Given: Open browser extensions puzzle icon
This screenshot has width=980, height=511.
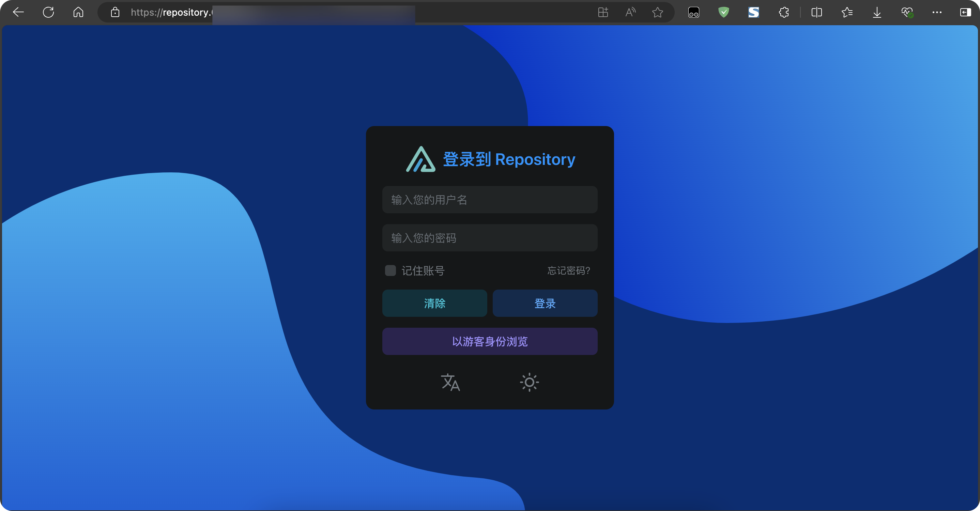Looking at the screenshot, I should (x=784, y=12).
